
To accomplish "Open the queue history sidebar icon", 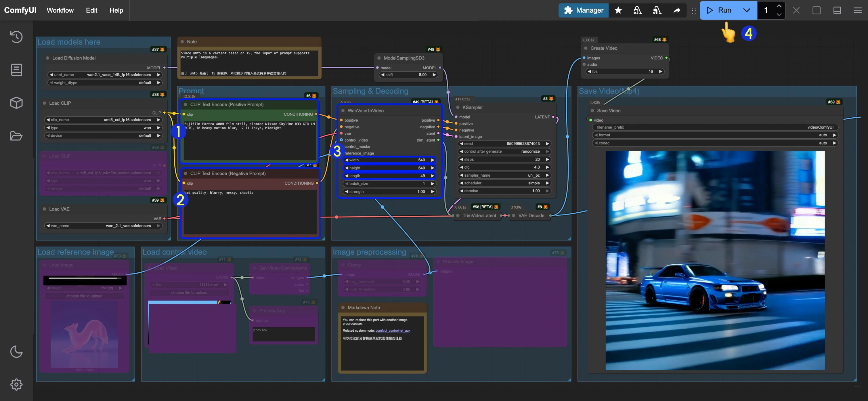I will [16, 37].
